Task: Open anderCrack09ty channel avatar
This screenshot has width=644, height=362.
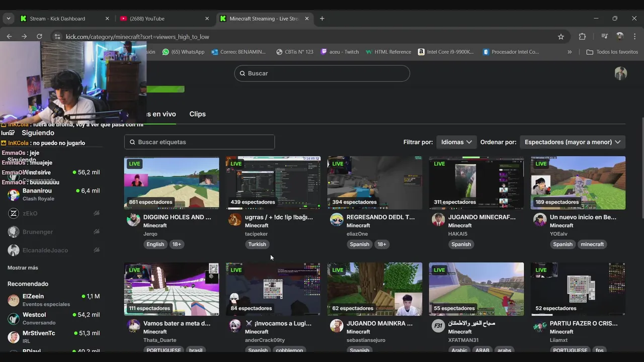Action: pyautogui.click(x=235, y=326)
